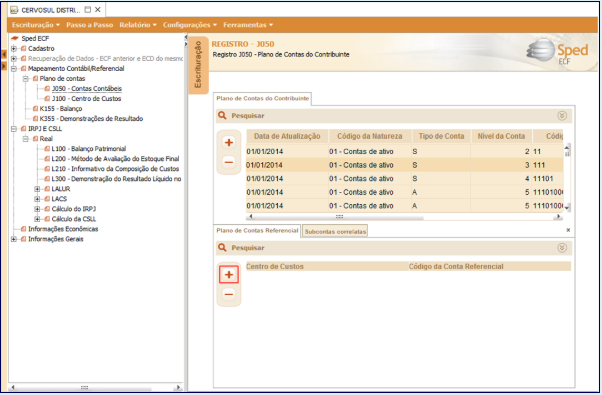Open L100 - Balanço Patrimonial entry

tap(89, 149)
